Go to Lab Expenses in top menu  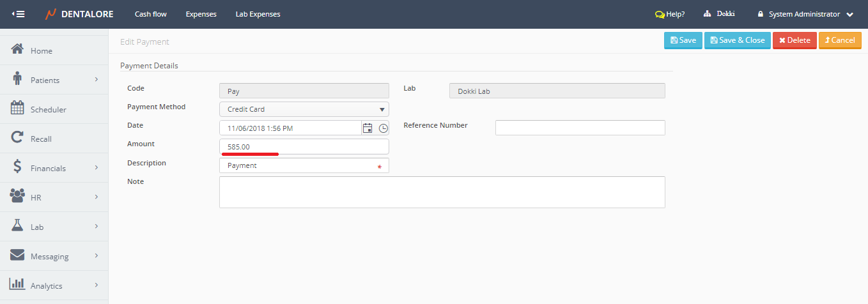click(258, 14)
